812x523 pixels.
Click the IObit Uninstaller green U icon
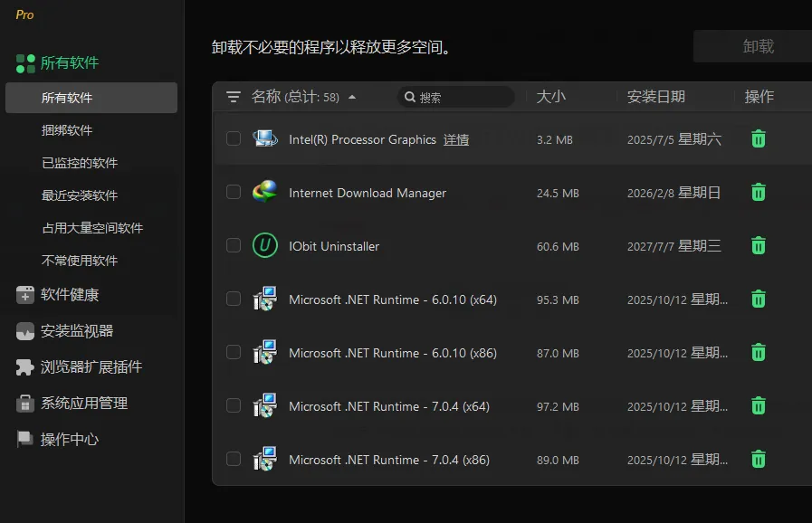pyautogui.click(x=264, y=245)
